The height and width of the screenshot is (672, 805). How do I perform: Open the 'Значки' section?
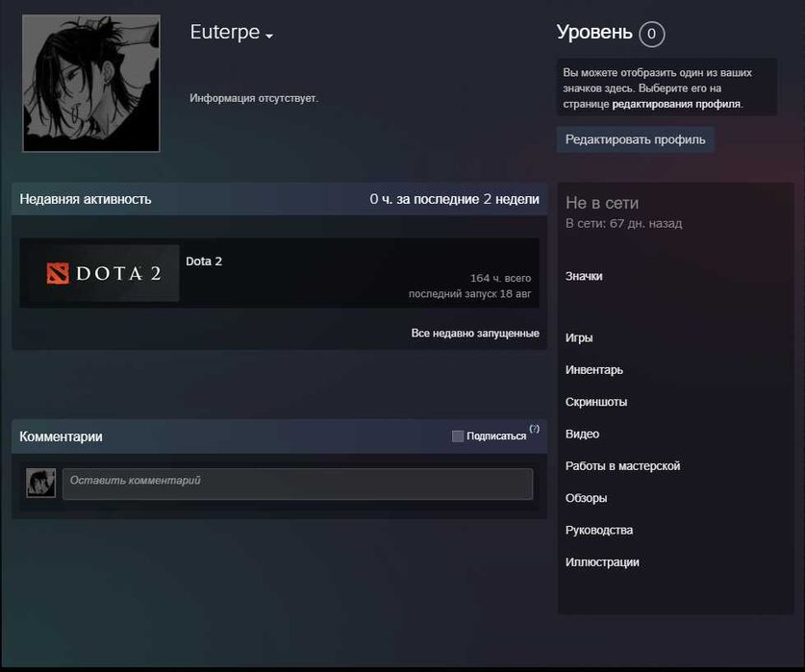[584, 276]
